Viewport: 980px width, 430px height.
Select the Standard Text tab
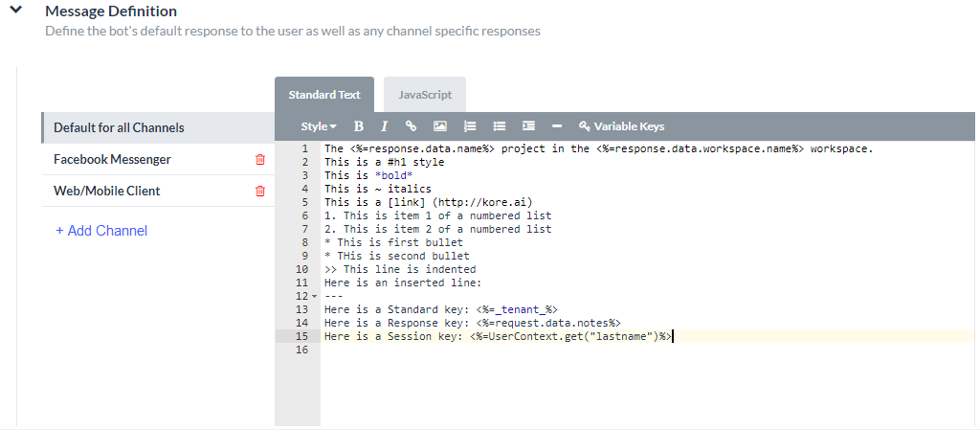pos(324,95)
